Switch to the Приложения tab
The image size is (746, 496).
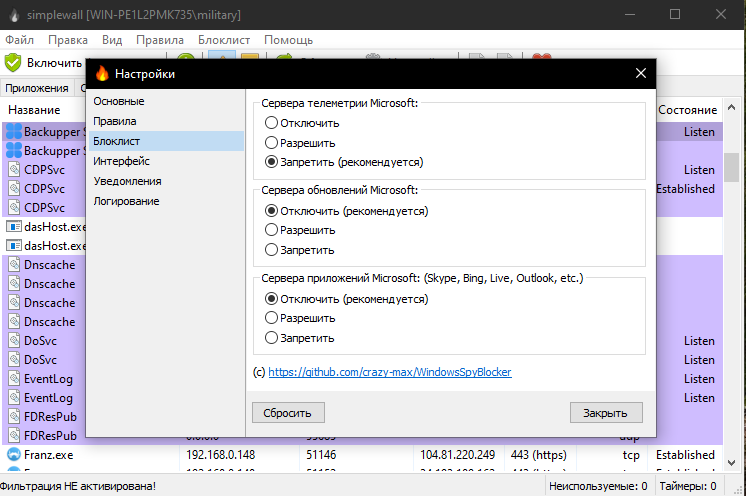(x=37, y=88)
